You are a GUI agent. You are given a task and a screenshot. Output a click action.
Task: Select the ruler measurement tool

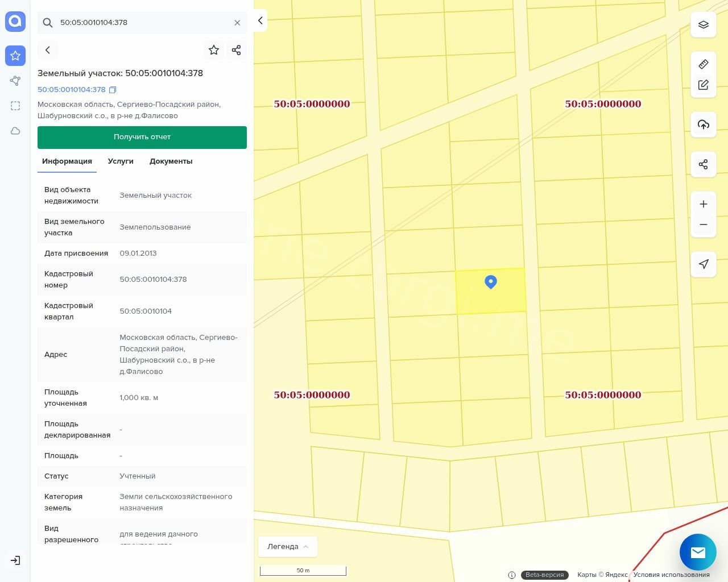click(x=703, y=64)
